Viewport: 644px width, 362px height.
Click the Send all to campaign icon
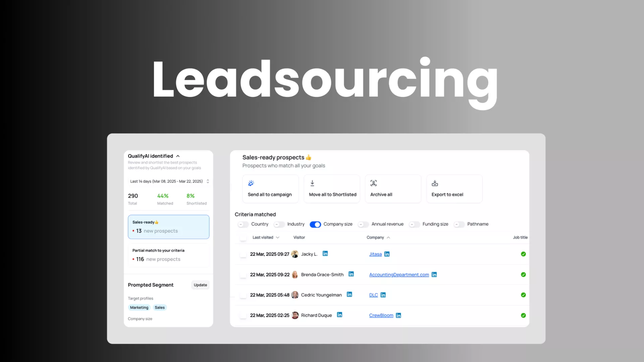(x=251, y=183)
